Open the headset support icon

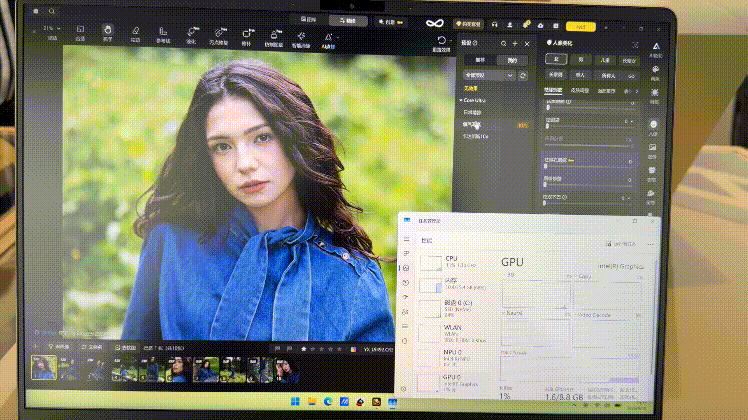(495, 24)
